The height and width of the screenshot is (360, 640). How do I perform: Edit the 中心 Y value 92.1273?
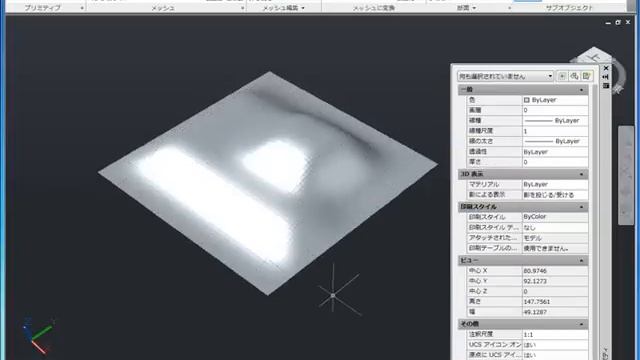555,281
